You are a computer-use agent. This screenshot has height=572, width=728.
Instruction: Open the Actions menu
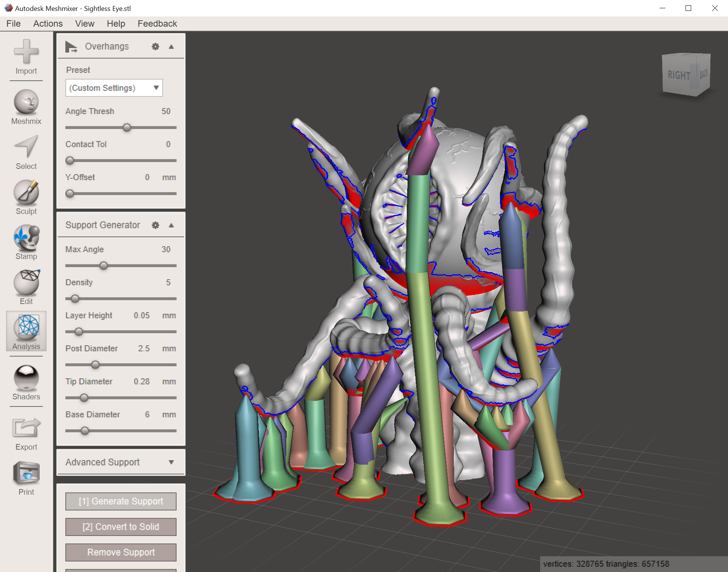(x=48, y=24)
